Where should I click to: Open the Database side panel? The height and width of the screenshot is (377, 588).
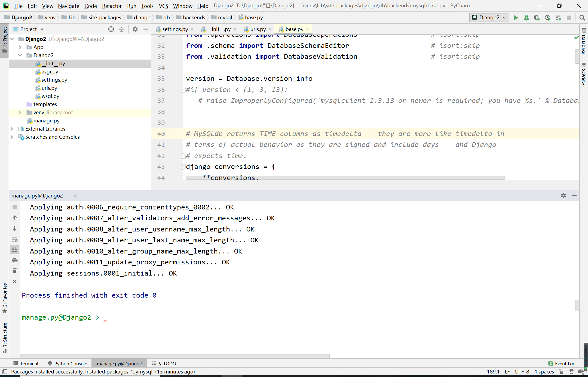pyautogui.click(x=584, y=41)
